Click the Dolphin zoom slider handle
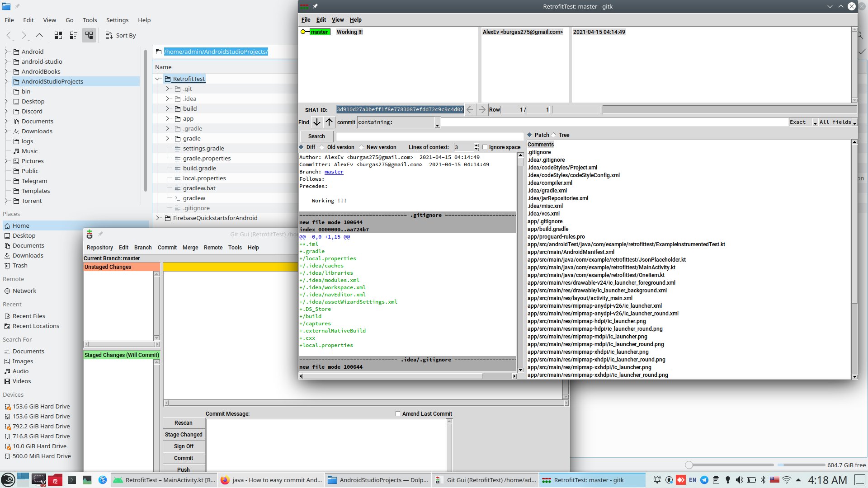 tap(689, 465)
